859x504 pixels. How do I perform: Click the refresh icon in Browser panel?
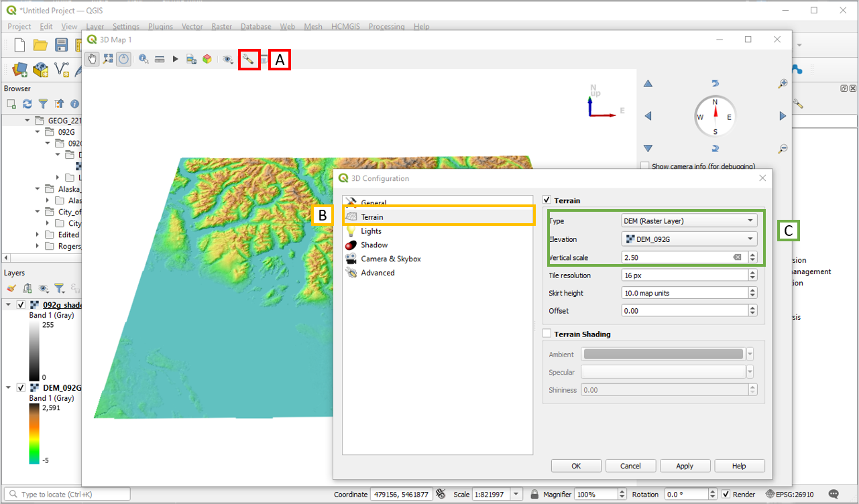tap(27, 104)
